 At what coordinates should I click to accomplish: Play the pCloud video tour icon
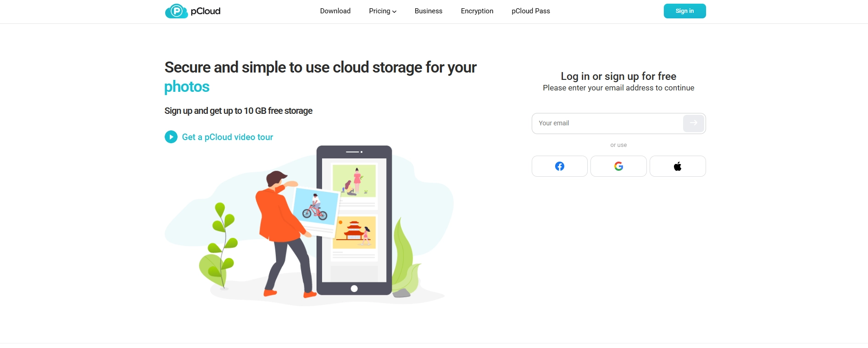[x=171, y=137]
